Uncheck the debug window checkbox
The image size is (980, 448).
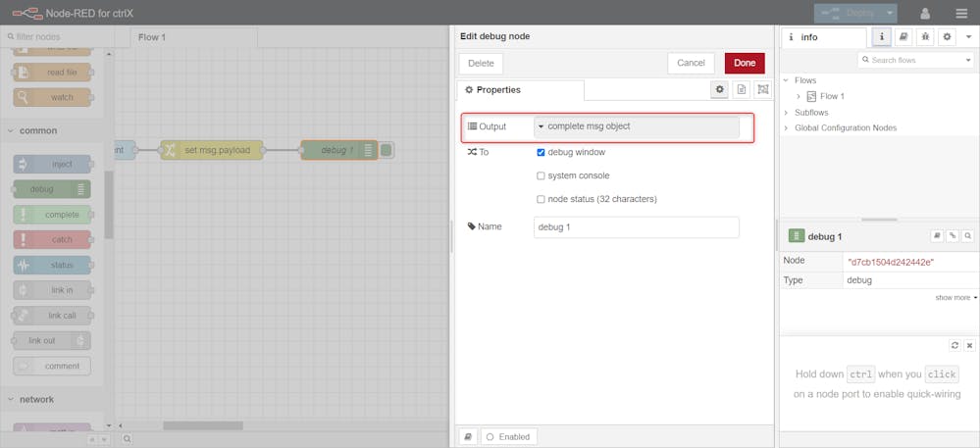click(541, 153)
